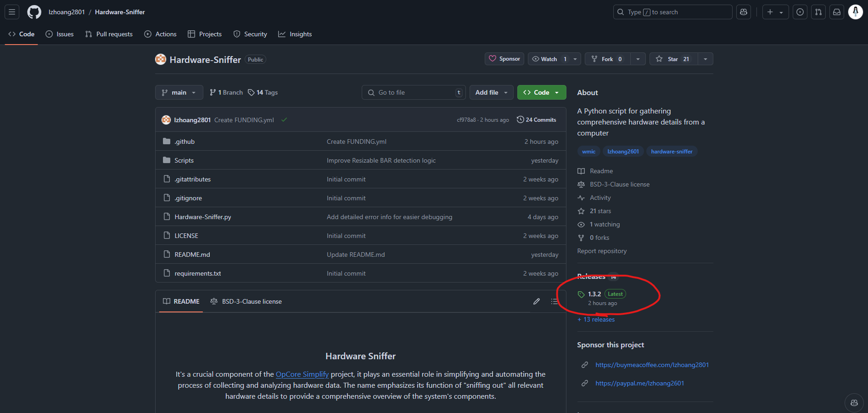868x413 pixels.
Task: Open the main branch selector dropdown
Action: (179, 92)
